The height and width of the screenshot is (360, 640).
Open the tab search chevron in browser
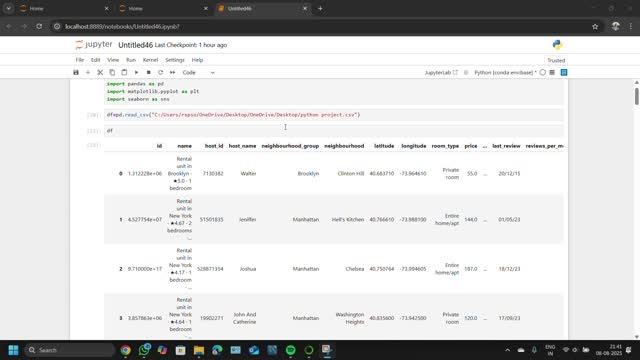pos(8,8)
